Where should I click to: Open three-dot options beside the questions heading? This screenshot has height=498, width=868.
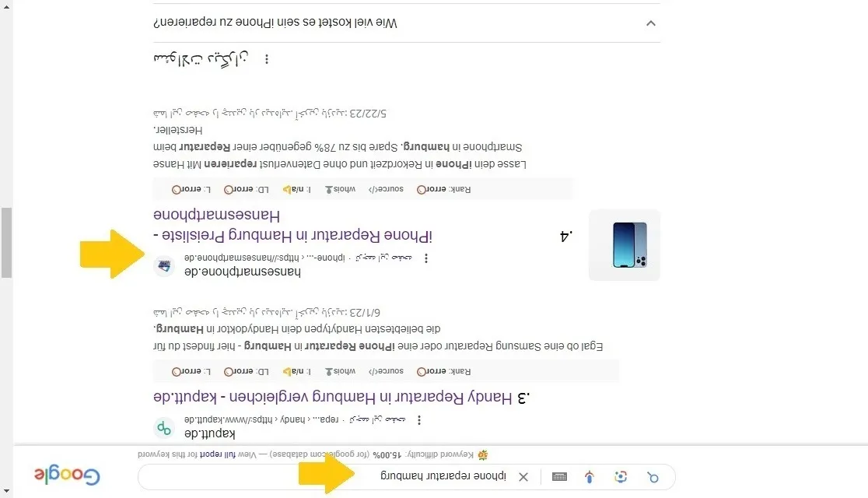point(267,59)
